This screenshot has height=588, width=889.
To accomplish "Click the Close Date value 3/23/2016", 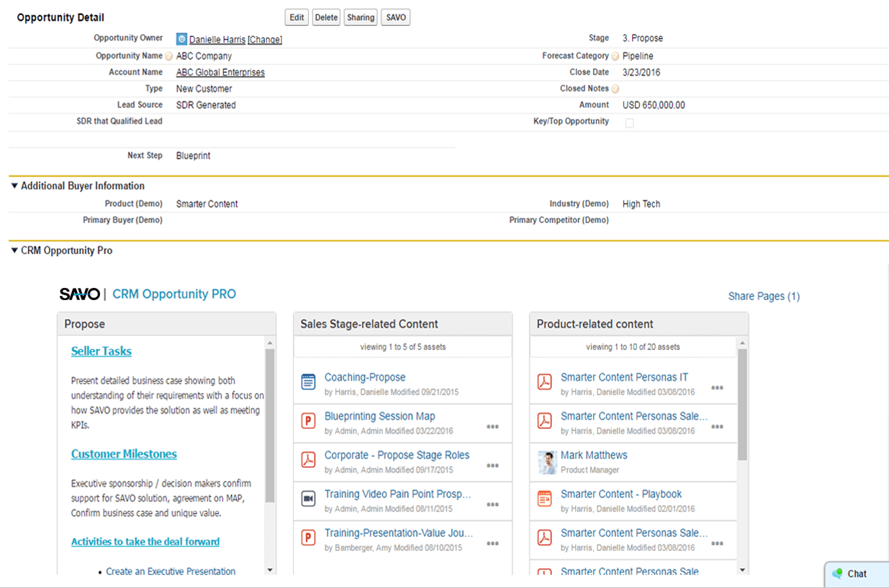I will (x=641, y=73).
